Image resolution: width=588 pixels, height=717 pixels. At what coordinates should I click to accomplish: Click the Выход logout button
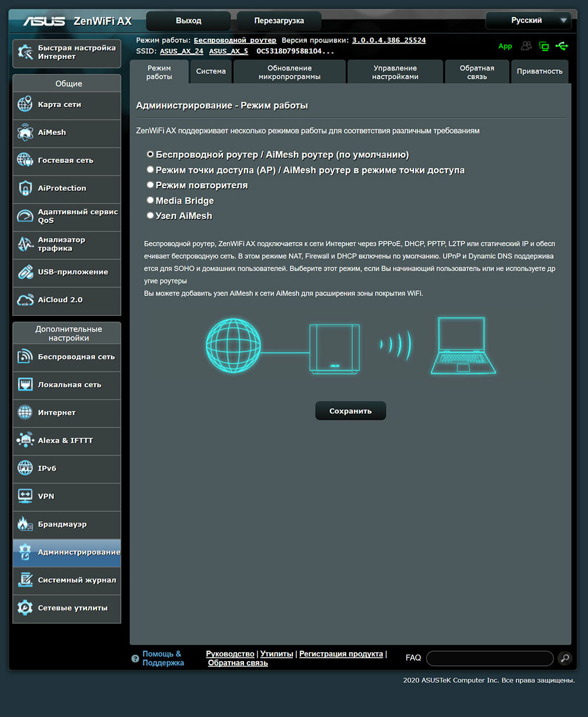pos(188,21)
